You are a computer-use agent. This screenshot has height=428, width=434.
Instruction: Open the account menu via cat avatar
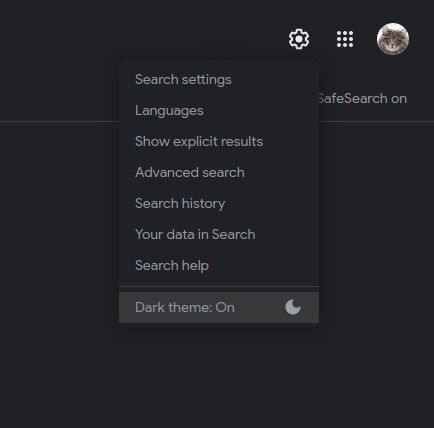tap(393, 39)
